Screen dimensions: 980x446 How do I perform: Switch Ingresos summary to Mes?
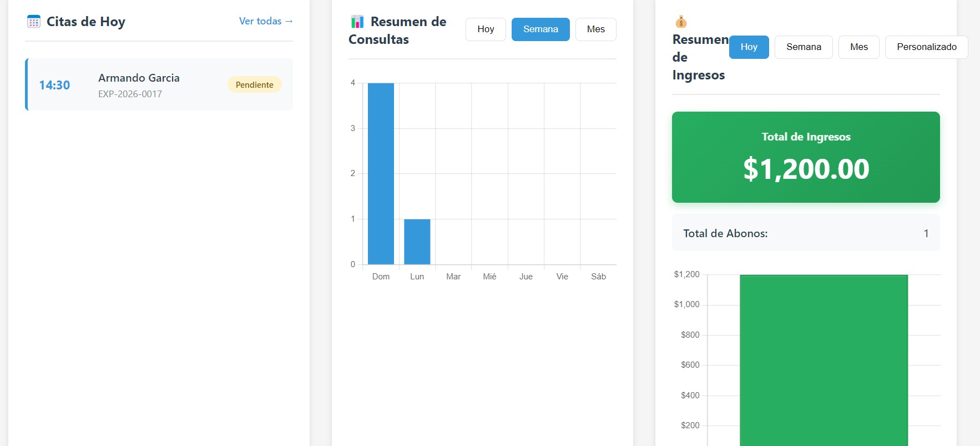click(x=858, y=47)
